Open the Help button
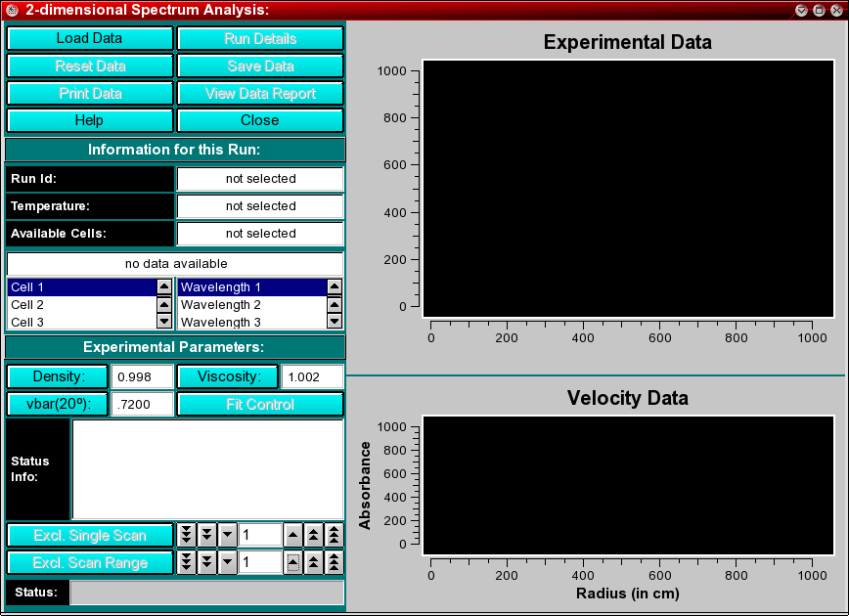849x616 pixels. pos(89,121)
